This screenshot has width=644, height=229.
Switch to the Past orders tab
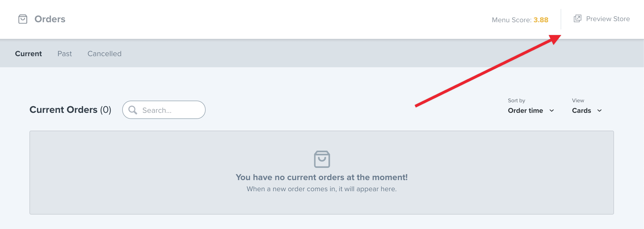64,54
